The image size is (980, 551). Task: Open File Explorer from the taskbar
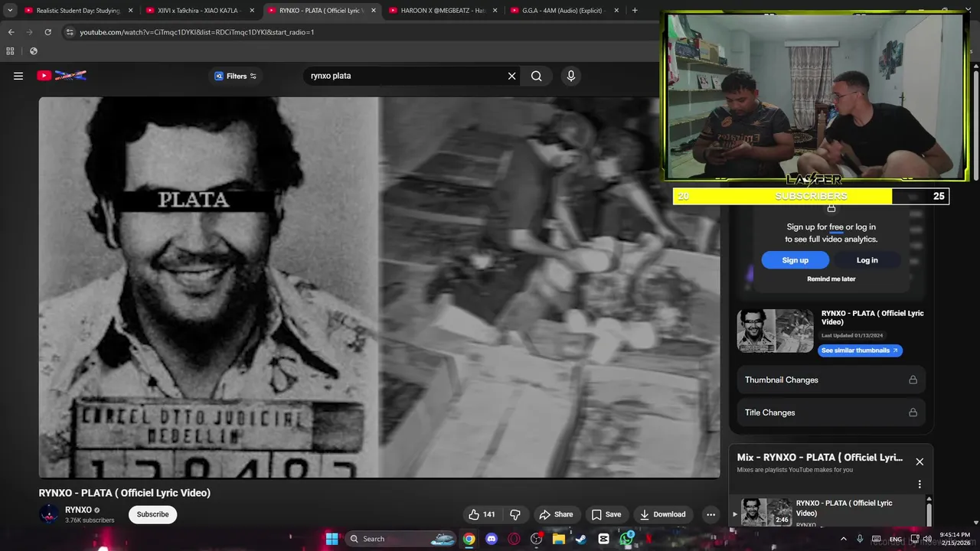point(559,539)
